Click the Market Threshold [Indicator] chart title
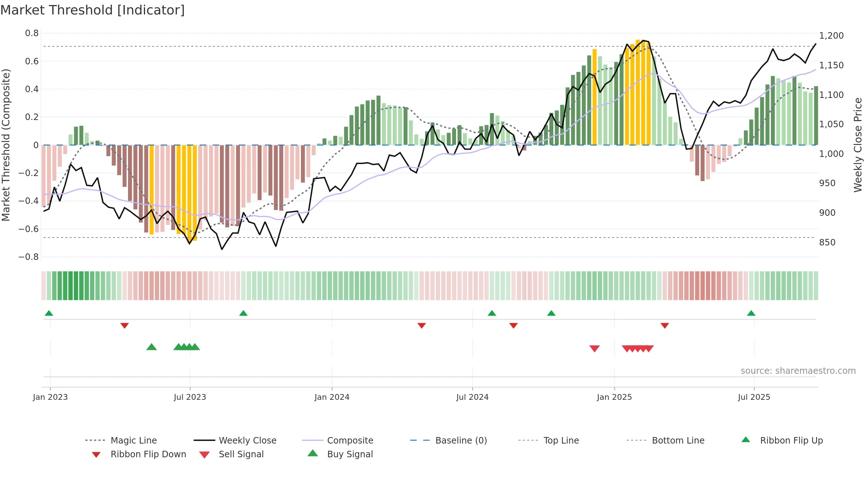 click(x=93, y=10)
